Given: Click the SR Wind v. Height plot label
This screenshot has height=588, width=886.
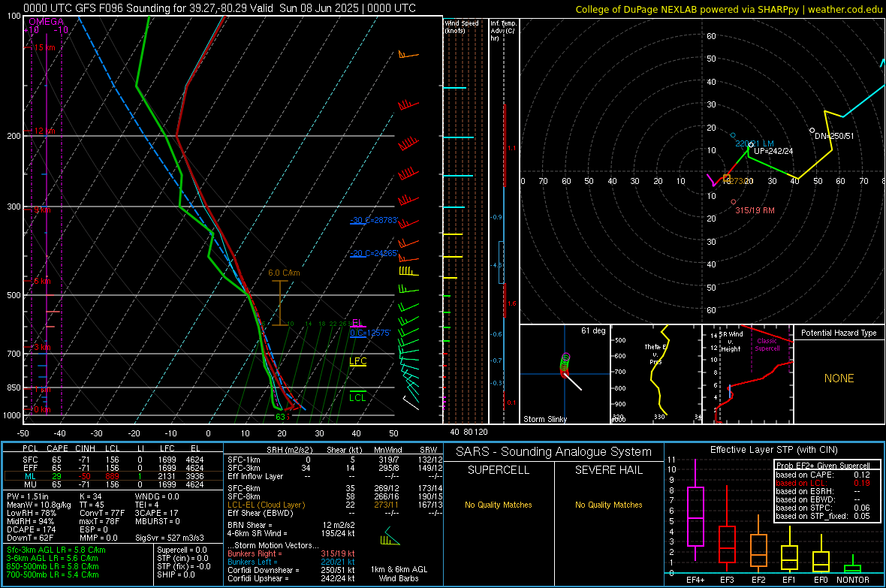Looking at the screenshot, I should tap(731, 342).
